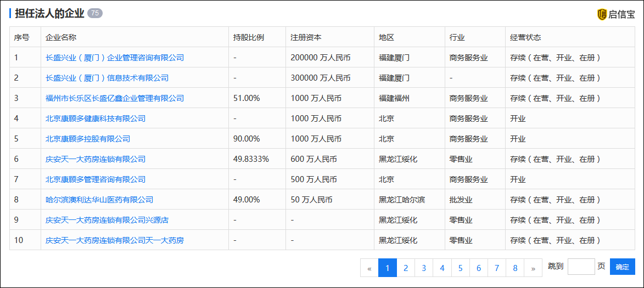
Task: Open 北京康顾多管理咨询有限公司 link
Action: 96,180
